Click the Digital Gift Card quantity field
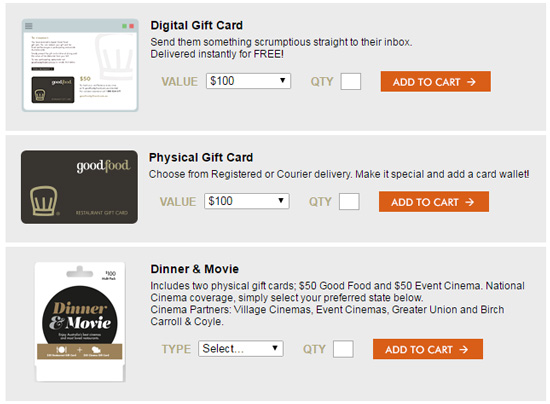The height and width of the screenshot is (404, 550). (x=351, y=81)
